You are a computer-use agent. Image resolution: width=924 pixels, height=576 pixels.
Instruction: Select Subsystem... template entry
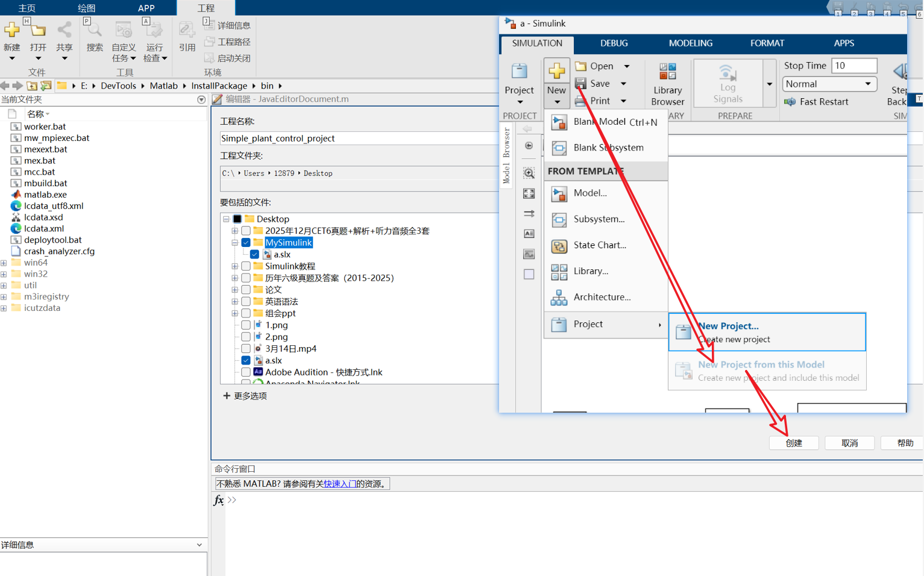click(606, 219)
